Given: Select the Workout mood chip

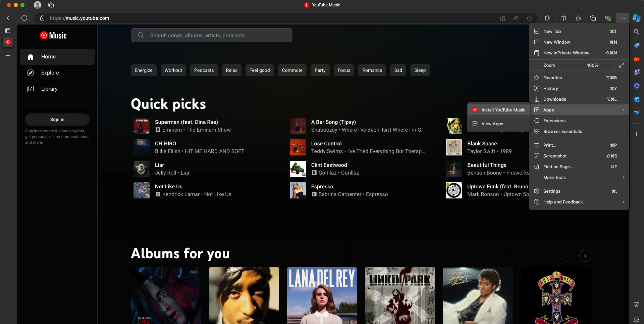Looking at the screenshot, I should [173, 70].
